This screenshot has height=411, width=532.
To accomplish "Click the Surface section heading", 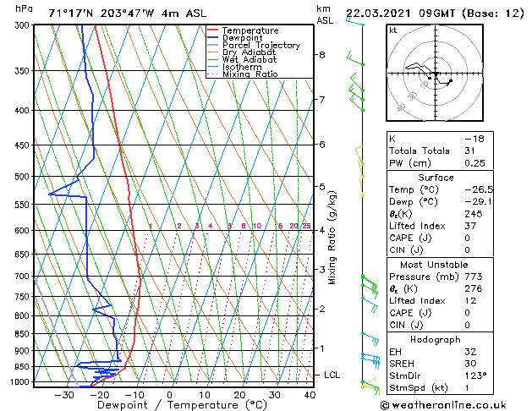I will pyautogui.click(x=436, y=178).
